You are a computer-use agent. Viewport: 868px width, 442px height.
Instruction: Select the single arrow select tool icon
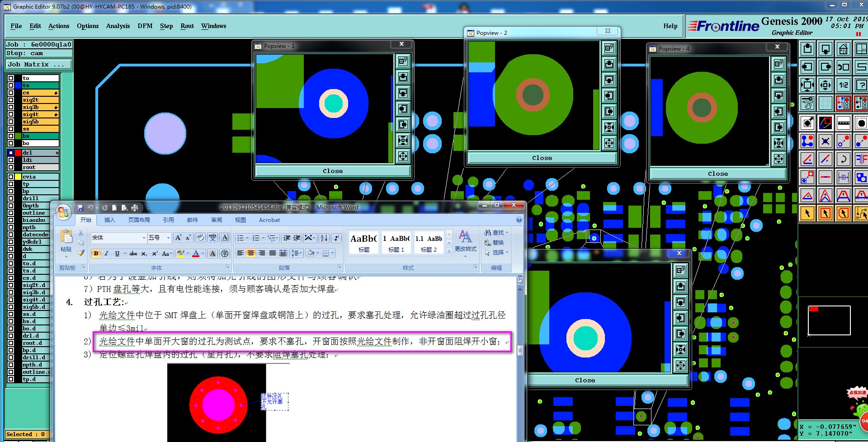[807, 213]
